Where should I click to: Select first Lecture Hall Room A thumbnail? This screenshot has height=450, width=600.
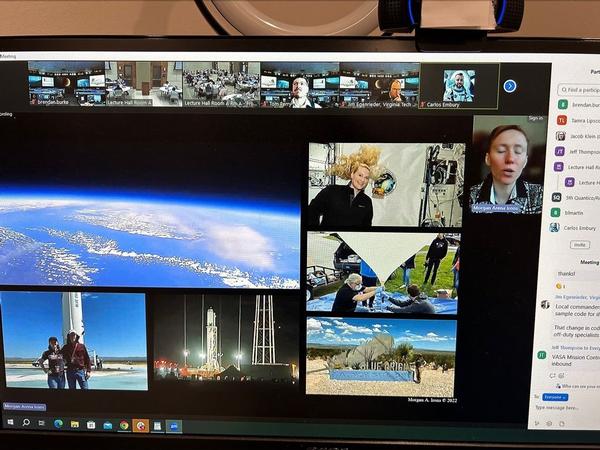tap(144, 84)
